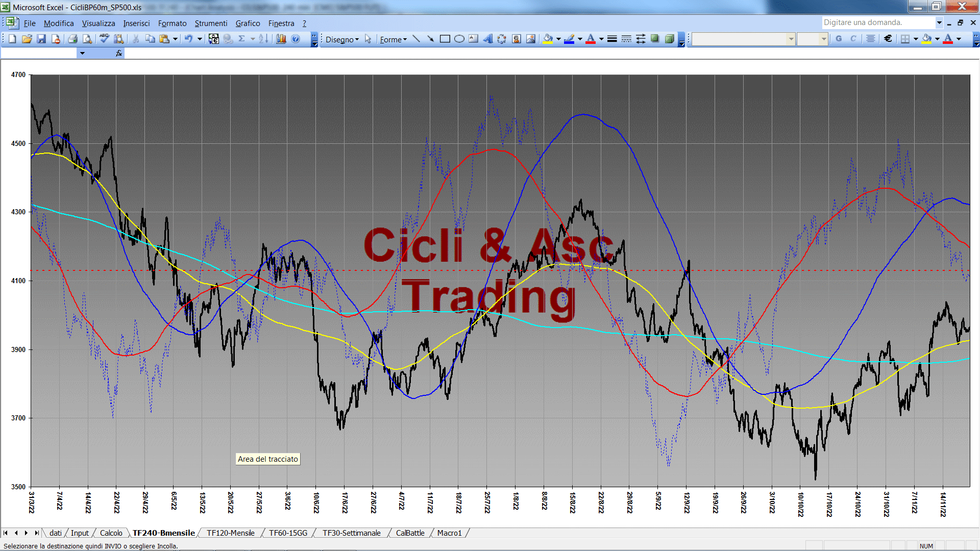Click the Arrow Style icon
980x551 pixels.
coord(641,39)
